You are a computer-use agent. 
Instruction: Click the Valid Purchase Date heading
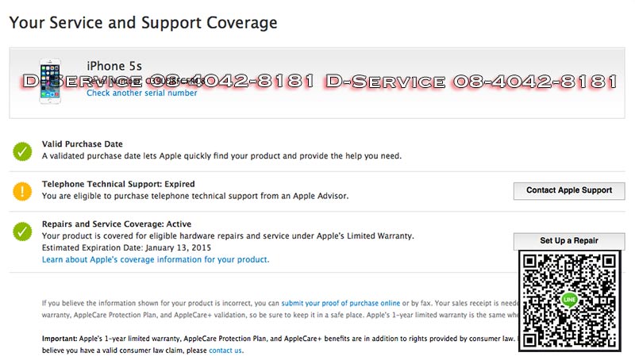click(x=83, y=144)
